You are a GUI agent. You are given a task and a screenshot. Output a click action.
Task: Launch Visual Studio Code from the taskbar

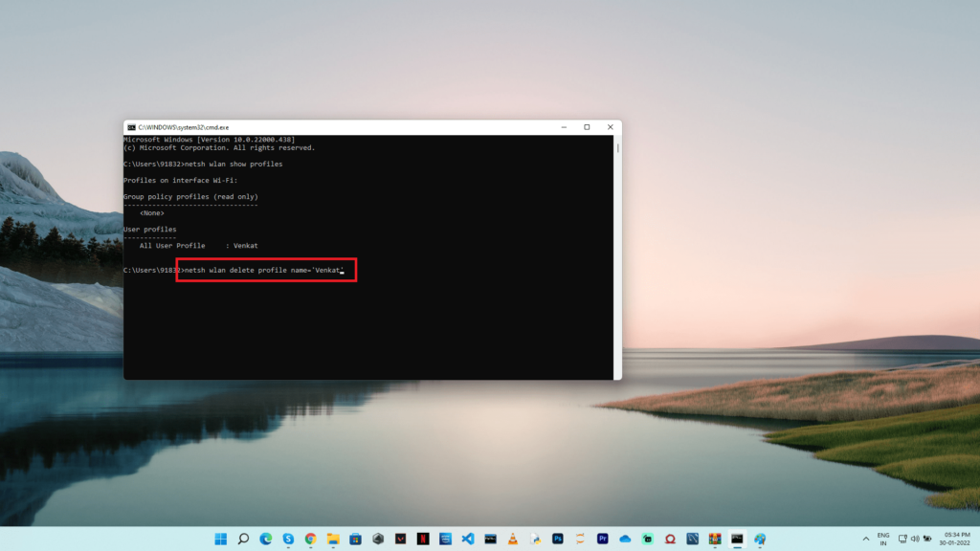(468, 539)
